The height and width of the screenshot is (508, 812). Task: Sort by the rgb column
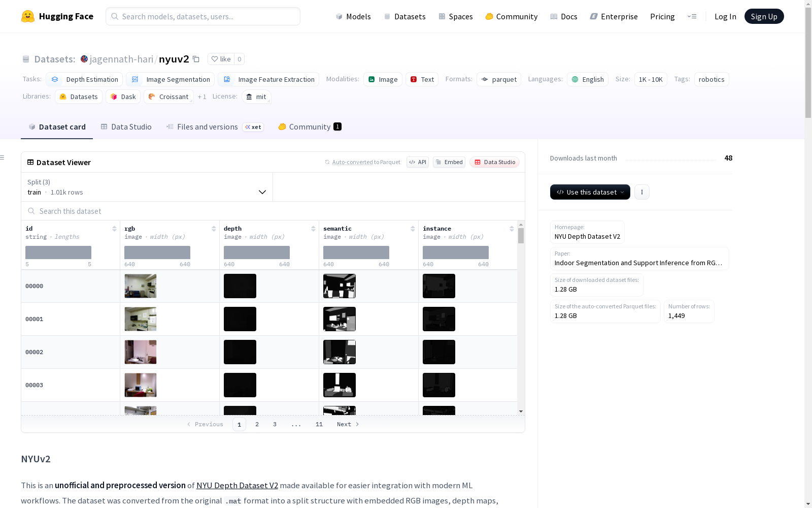pyautogui.click(x=214, y=229)
